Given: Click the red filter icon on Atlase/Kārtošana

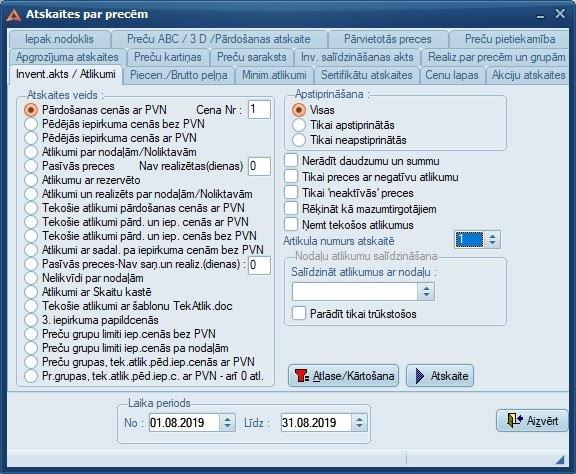Looking at the screenshot, I should click(x=302, y=376).
